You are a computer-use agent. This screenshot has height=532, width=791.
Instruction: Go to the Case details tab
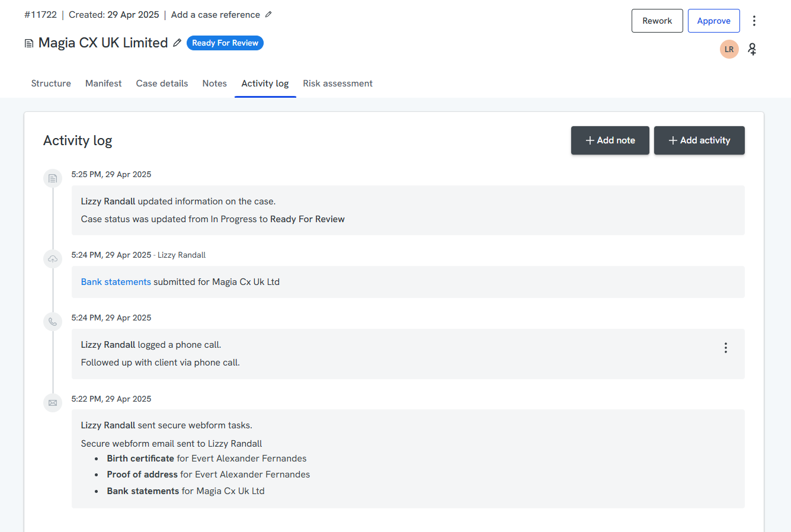pyautogui.click(x=162, y=84)
